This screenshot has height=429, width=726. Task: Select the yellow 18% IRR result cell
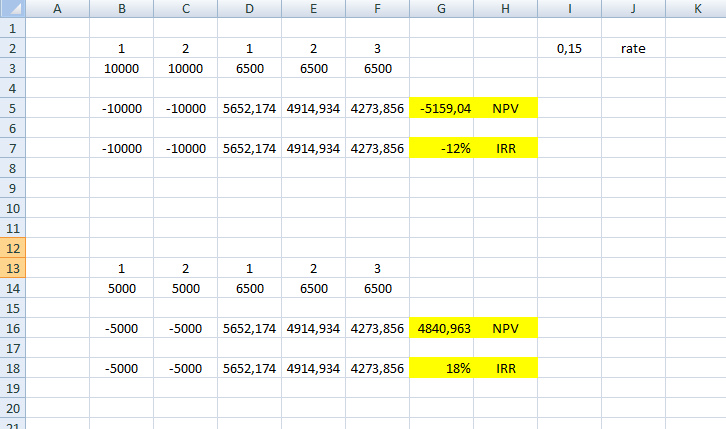click(x=441, y=368)
